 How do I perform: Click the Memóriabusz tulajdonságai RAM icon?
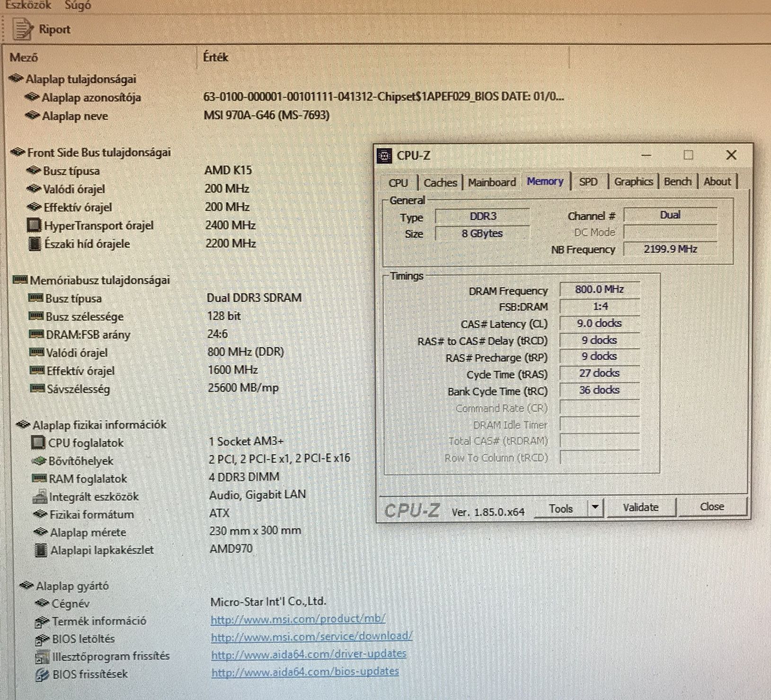(20, 280)
